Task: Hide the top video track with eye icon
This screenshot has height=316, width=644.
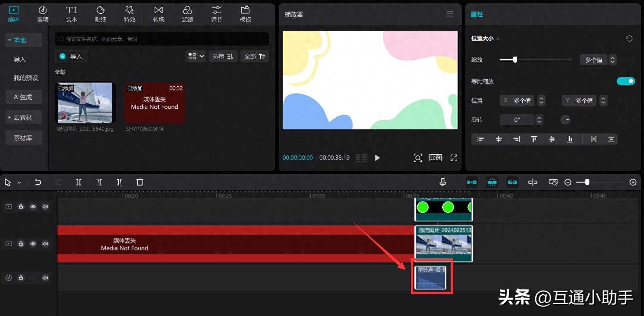Action: (x=33, y=207)
